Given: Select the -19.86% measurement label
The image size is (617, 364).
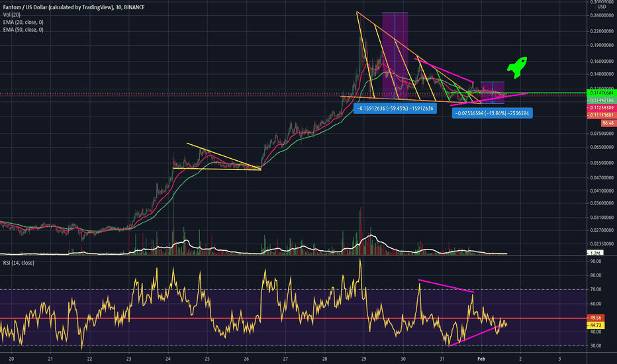Looking at the screenshot, I should pos(492,113).
